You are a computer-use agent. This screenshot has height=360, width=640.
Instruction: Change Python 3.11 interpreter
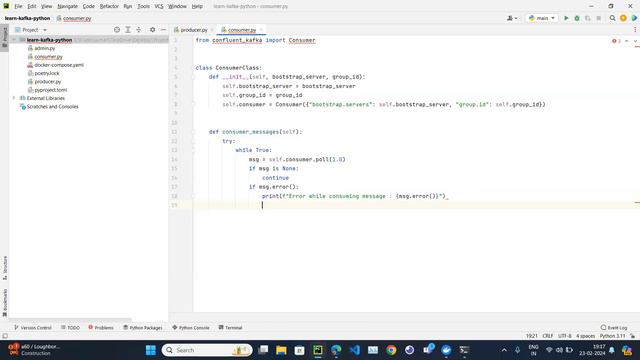(612, 336)
